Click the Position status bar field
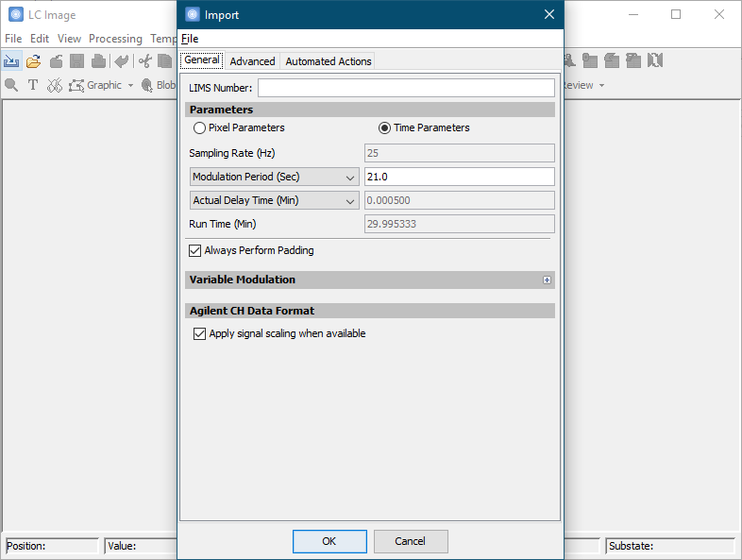 [x=52, y=546]
